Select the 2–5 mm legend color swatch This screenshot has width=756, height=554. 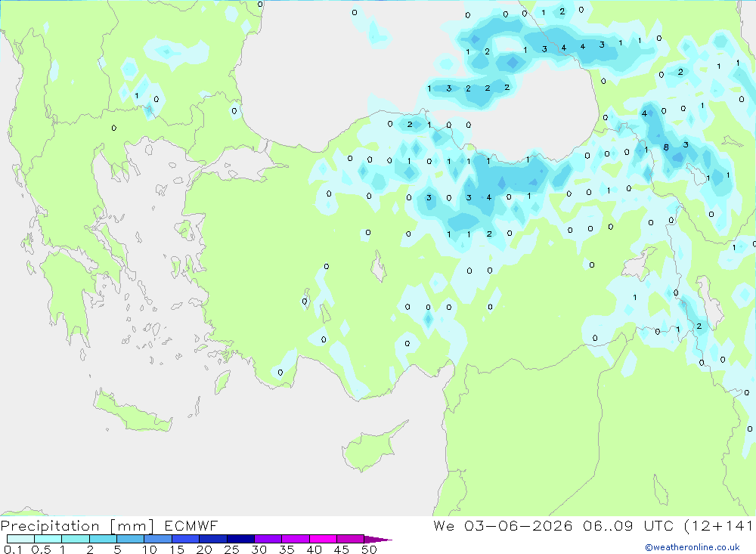[103, 539]
